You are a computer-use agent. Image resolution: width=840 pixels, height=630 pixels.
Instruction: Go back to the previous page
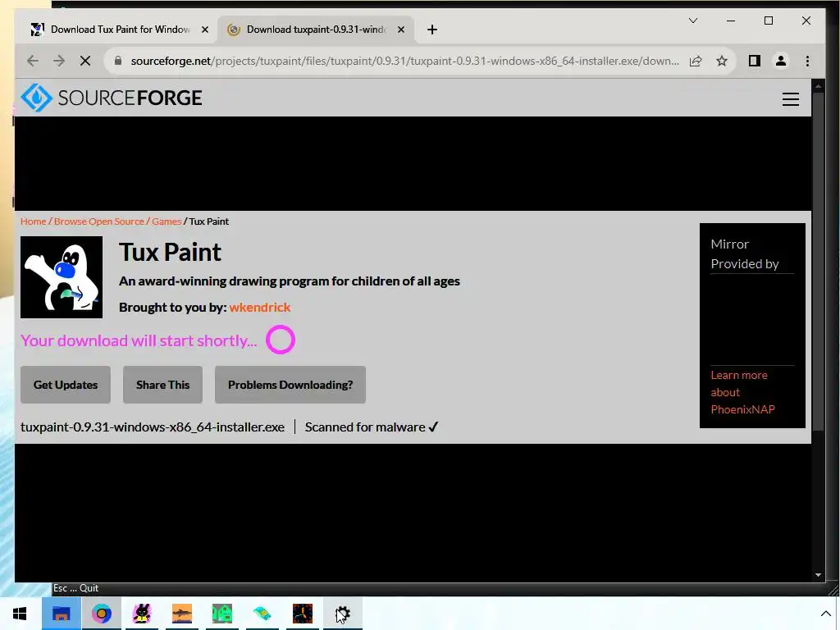click(x=33, y=61)
